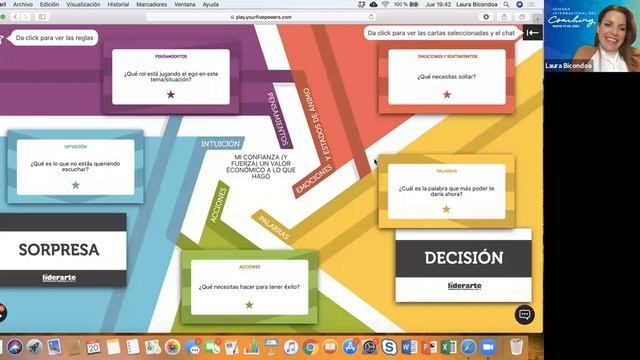Click question '¿Qué necesitas soltar?'
The width and height of the screenshot is (640, 360).
pos(446,77)
